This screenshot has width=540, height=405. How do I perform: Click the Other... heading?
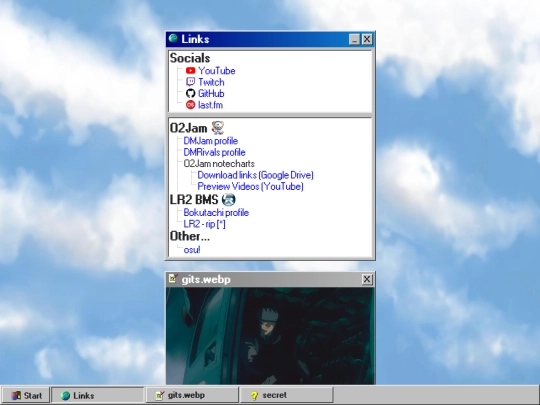tap(190, 236)
